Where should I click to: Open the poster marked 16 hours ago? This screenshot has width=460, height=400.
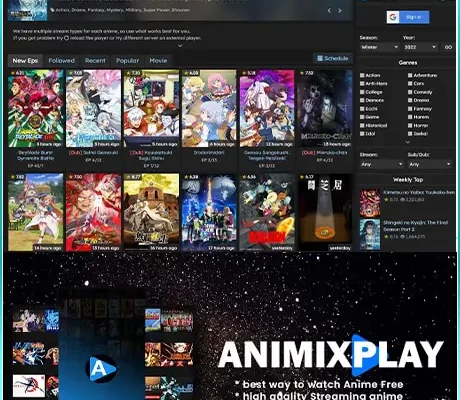(x=151, y=212)
